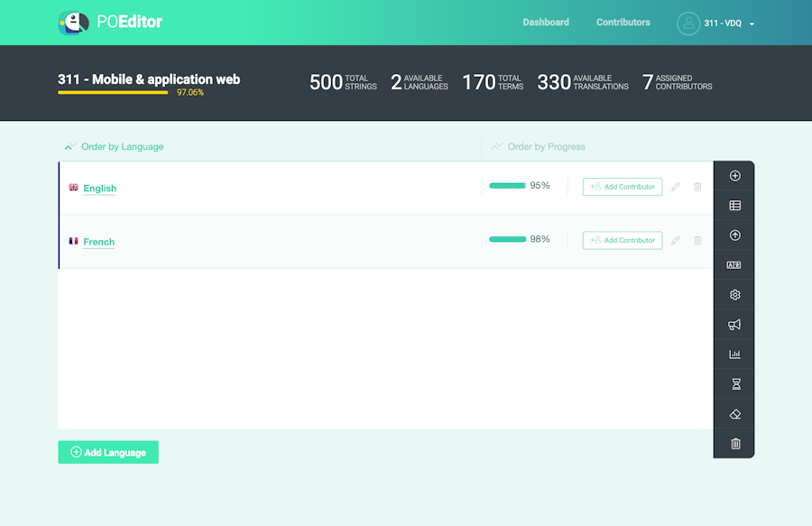Click the megaphone announcement icon

click(x=734, y=325)
